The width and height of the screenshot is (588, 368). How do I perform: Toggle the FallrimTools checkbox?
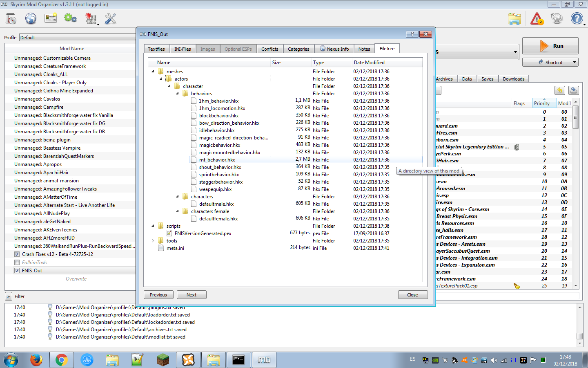17,263
